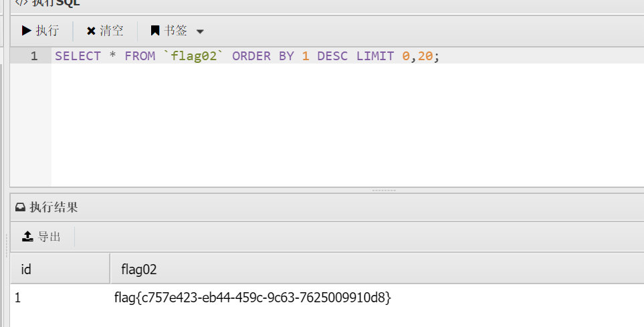Clear the editor with 清空 button
Screen dimensions: 644x327
[x=105, y=31]
